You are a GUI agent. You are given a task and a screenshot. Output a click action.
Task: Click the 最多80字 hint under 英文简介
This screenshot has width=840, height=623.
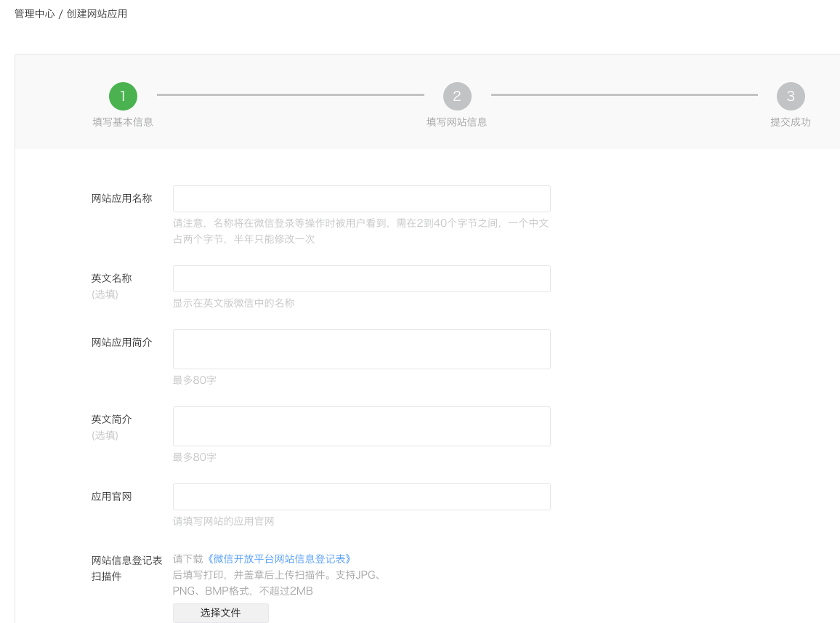[x=195, y=457]
